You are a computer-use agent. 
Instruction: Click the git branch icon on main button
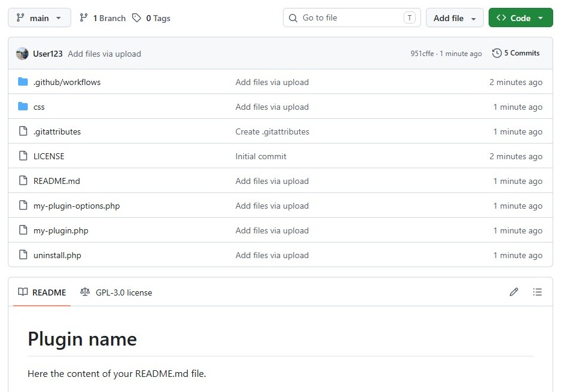21,17
